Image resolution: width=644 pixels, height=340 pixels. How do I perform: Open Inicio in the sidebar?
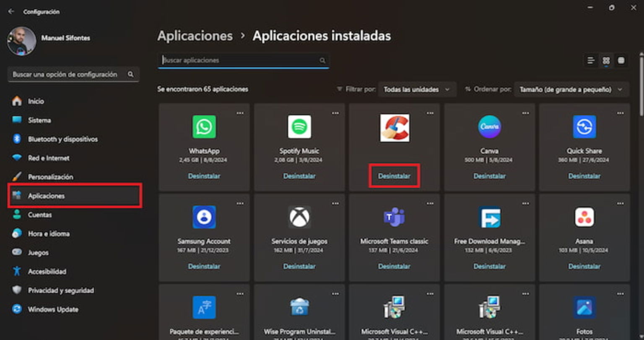[74, 101]
